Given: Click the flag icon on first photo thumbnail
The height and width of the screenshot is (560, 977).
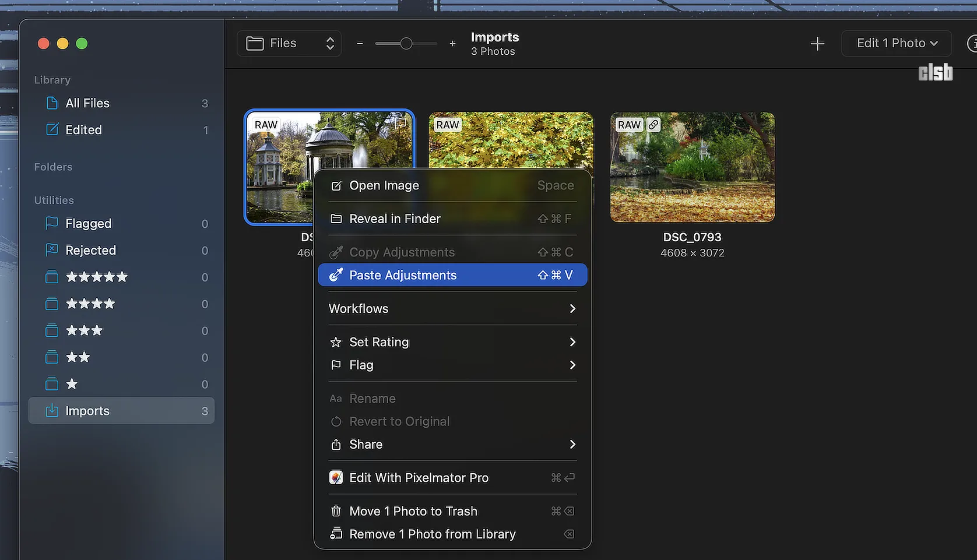Looking at the screenshot, I should (400, 124).
